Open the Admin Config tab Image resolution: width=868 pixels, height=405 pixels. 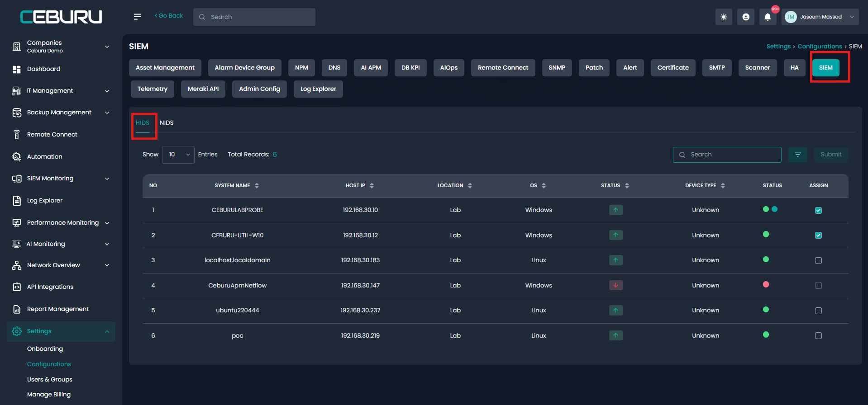[260, 89]
